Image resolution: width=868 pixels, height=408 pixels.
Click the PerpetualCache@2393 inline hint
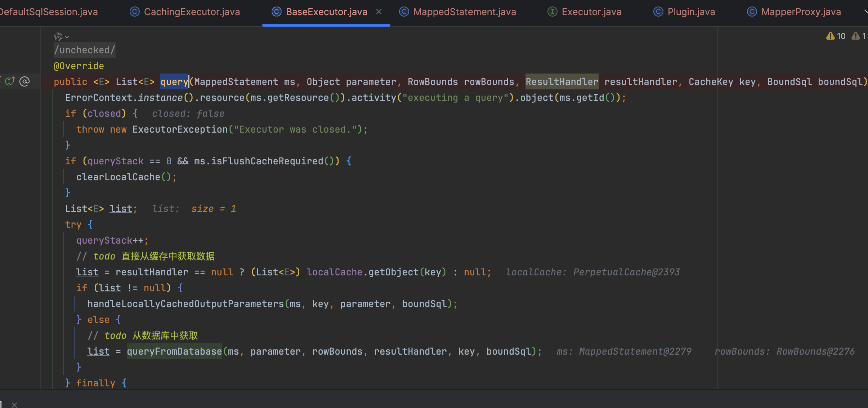pos(626,272)
